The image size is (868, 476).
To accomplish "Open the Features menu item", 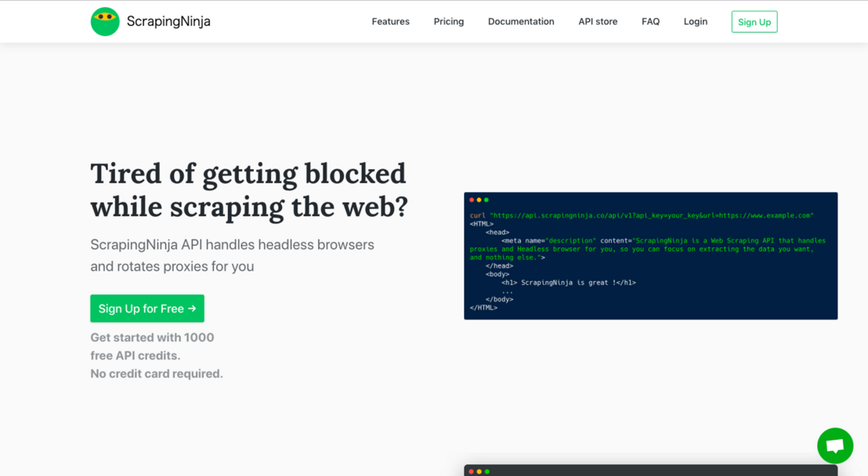I will pos(391,22).
